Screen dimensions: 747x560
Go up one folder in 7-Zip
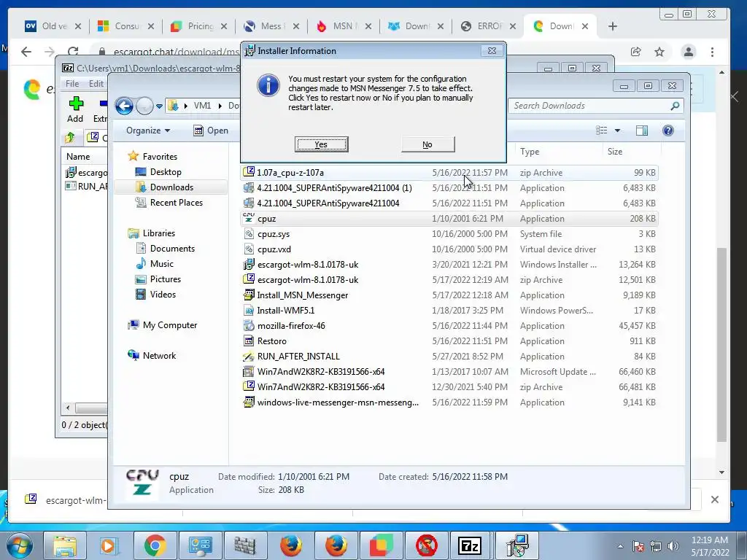click(x=70, y=138)
